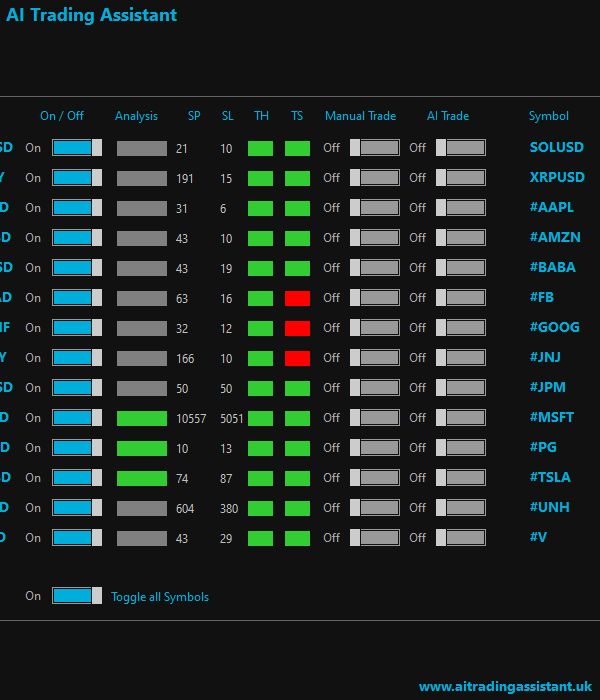This screenshot has width=600, height=700.
Task: Select the XRPUSD symbol
Action: point(557,177)
